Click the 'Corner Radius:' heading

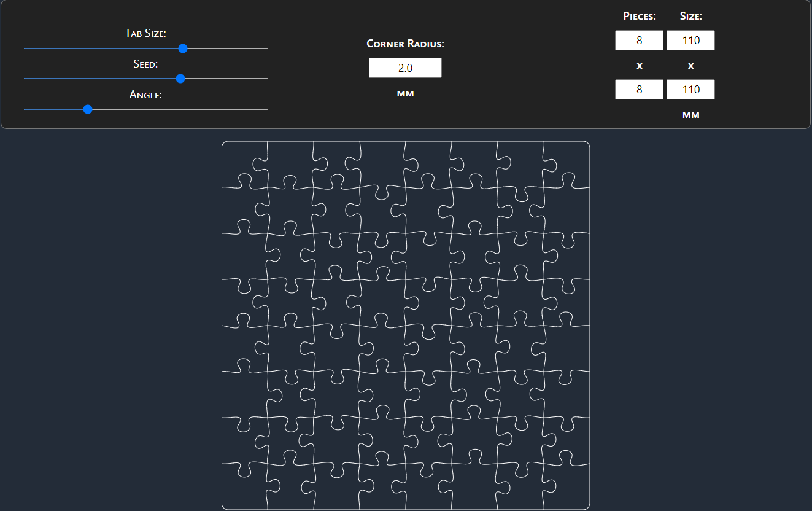click(x=405, y=44)
